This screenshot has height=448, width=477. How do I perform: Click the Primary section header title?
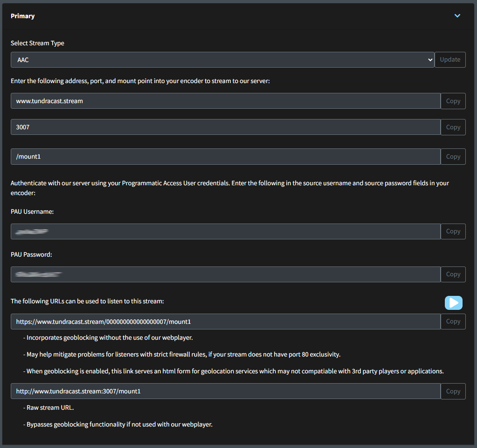point(22,16)
